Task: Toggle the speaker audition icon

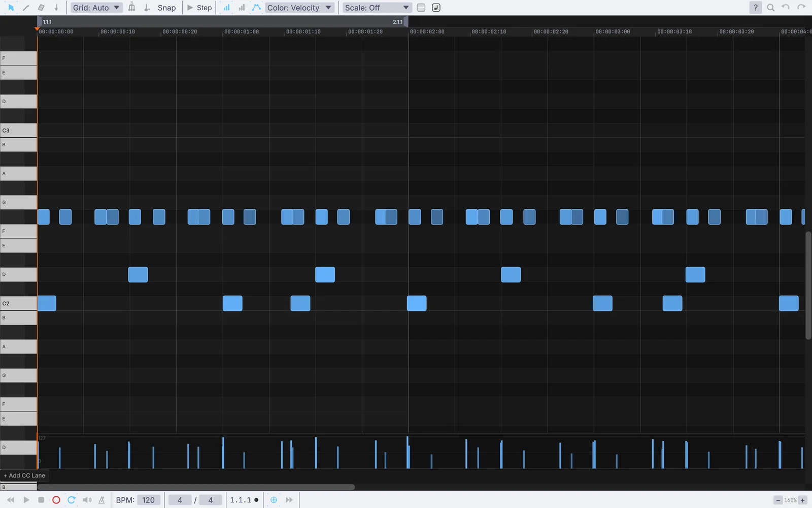Action: click(87, 500)
